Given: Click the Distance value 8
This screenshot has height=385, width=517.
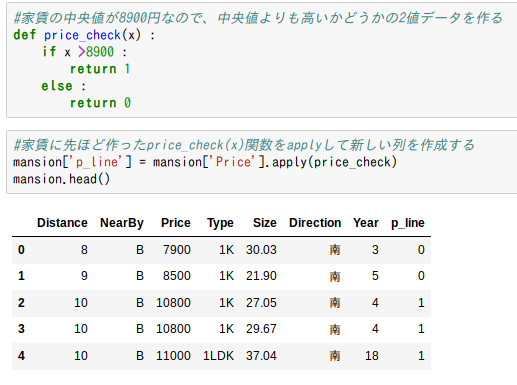Looking at the screenshot, I should 84,250.
